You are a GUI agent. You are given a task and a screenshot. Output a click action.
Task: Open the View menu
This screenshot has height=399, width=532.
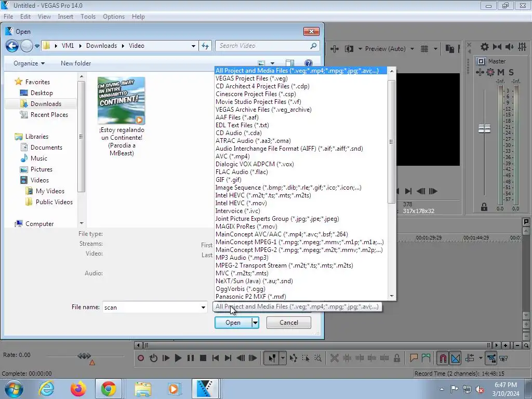coord(44,16)
